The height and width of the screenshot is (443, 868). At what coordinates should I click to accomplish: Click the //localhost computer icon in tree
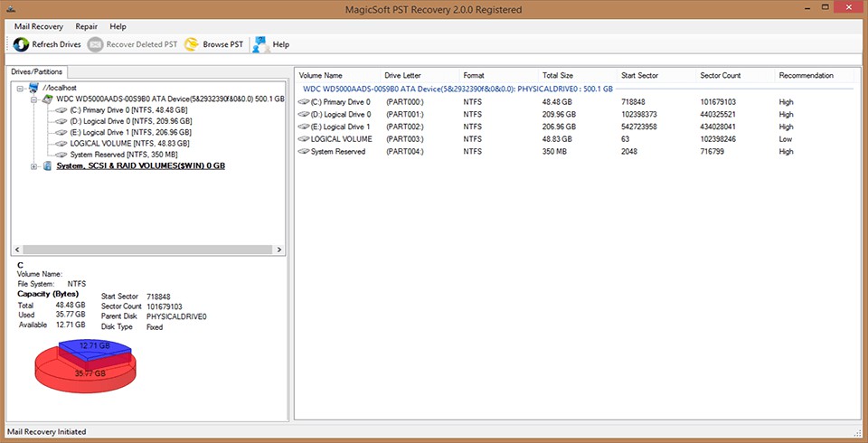[x=34, y=88]
